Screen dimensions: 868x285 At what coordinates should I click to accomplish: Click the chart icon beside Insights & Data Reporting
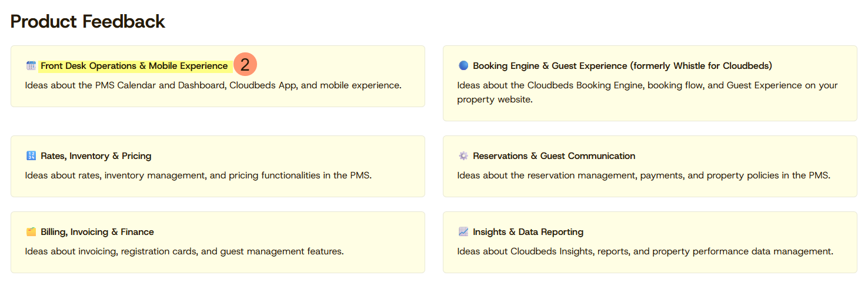(x=463, y=232)
